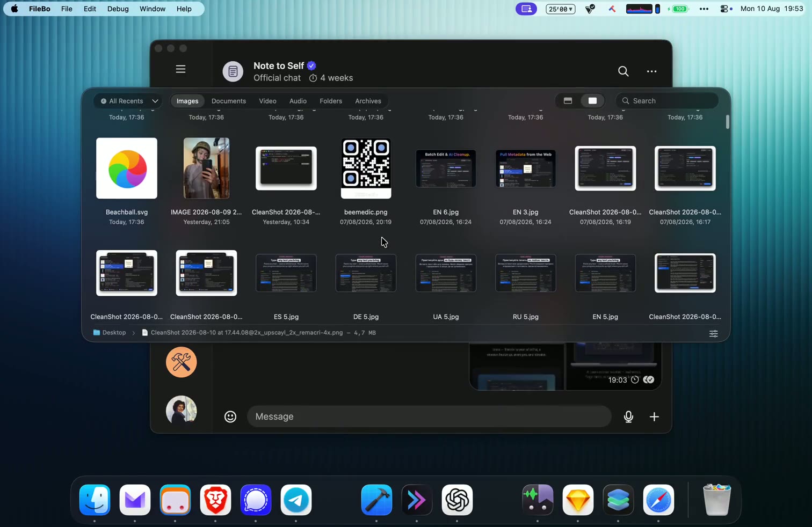812x527 pixels.
Task: Open Control Center in the menu bar
Action: [726, 9]
